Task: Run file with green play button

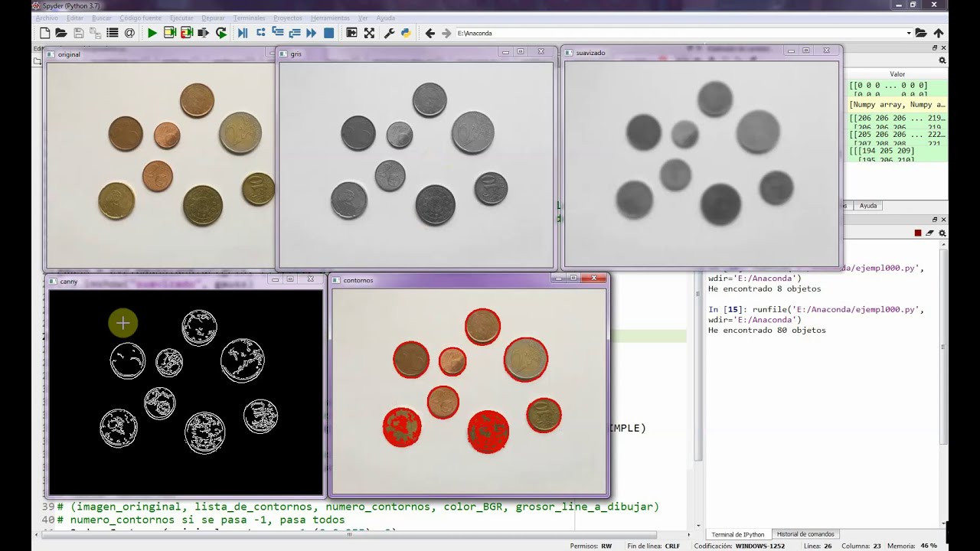Action: (152, 33)
